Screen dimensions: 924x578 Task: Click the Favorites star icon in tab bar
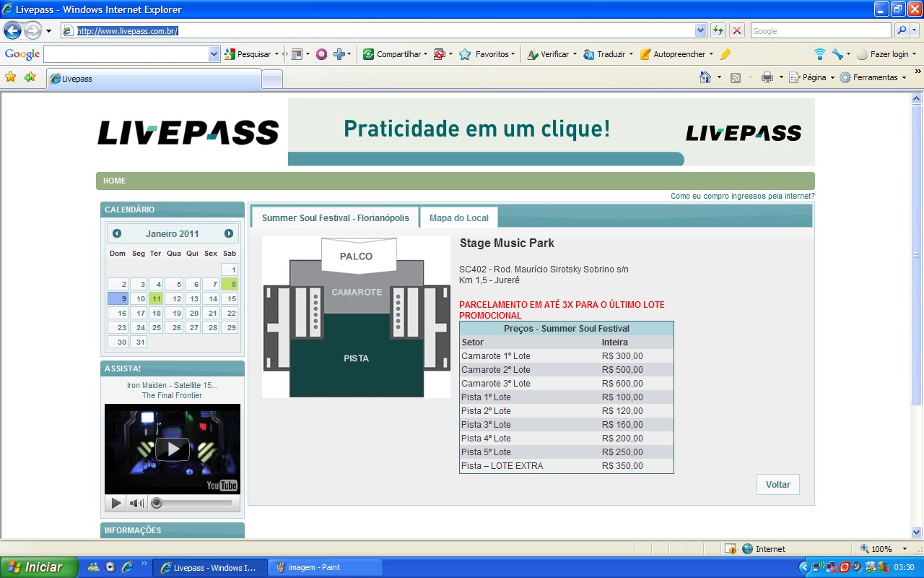point(11,77)
